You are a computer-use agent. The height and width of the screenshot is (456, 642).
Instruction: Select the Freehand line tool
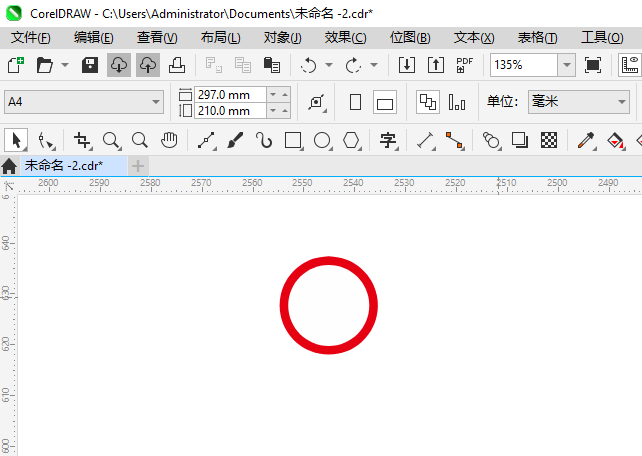[x=206, y=140]
